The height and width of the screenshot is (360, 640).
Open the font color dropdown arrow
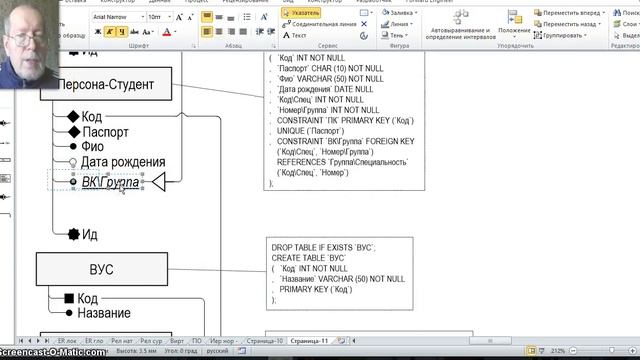pos(176,31)
